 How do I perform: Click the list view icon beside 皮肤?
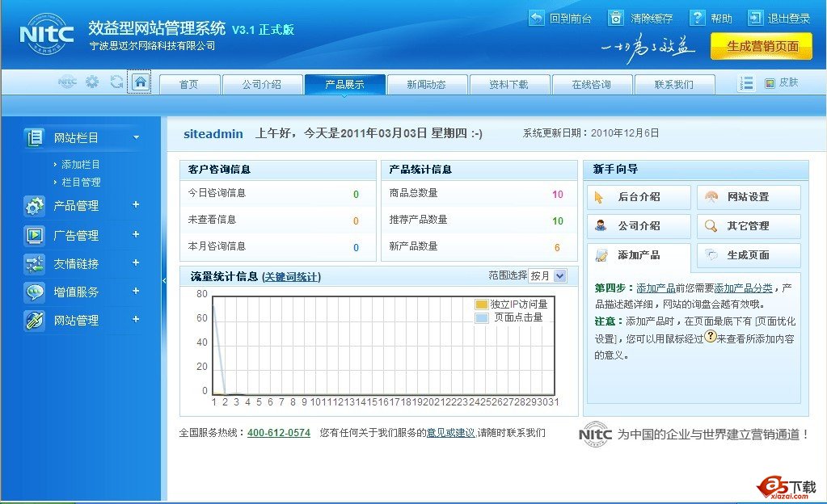[x=746, y=83]
